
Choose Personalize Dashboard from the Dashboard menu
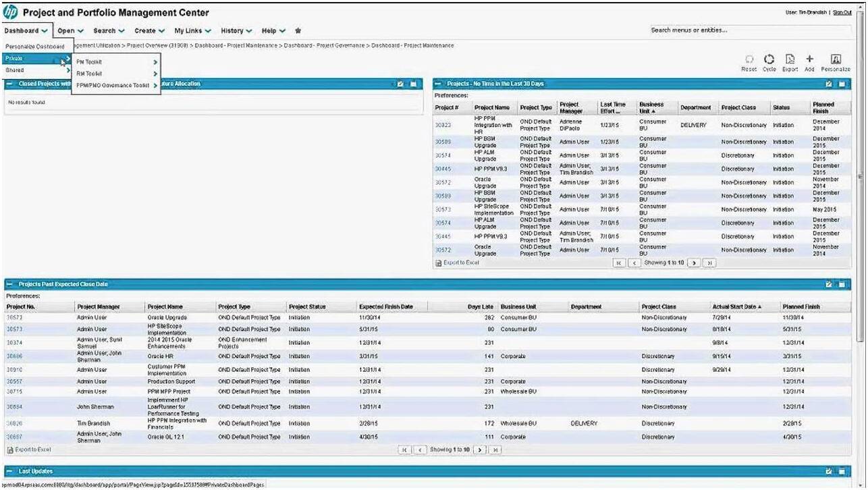(35, 47)
